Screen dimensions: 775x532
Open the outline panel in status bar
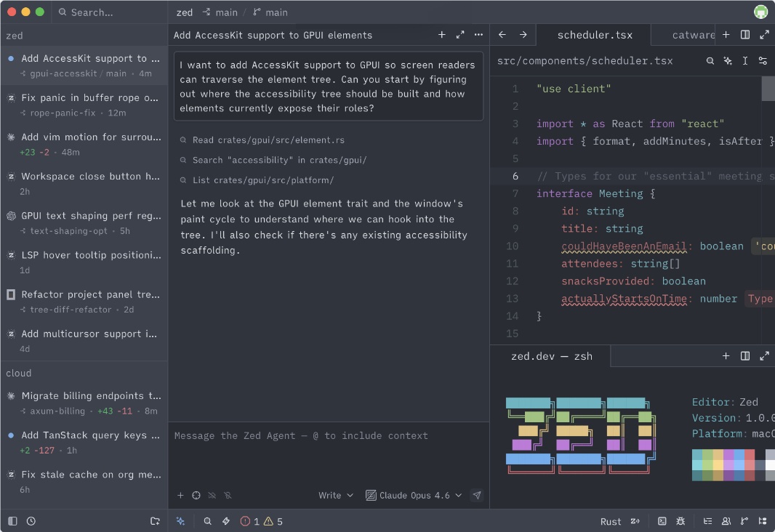tap(707, 521)
